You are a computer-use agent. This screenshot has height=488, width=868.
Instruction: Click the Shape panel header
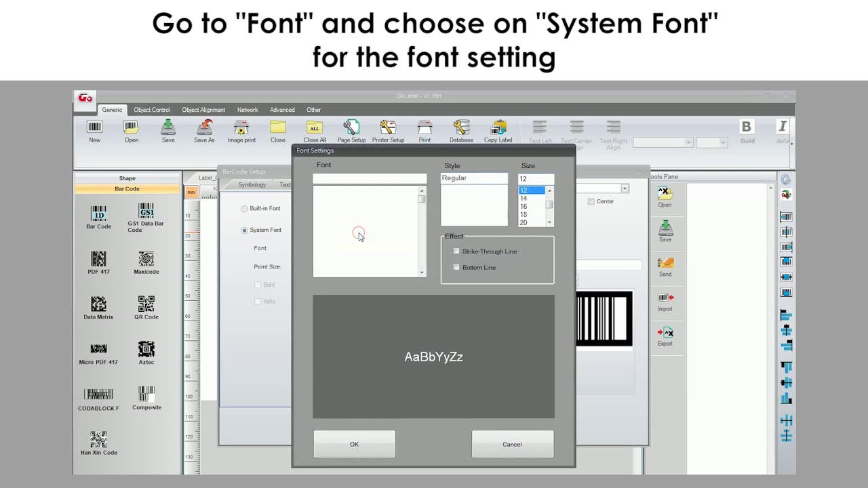(x=127, y=178)
